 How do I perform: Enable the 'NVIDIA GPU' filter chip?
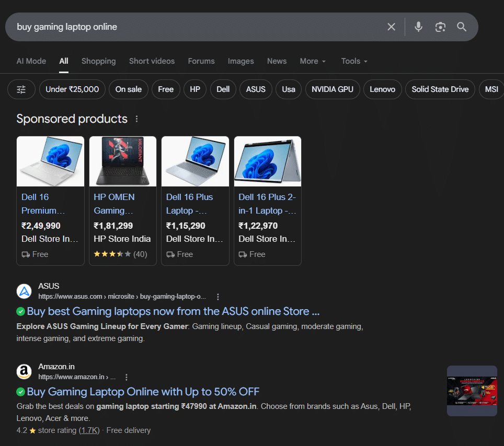coord(332,89)
